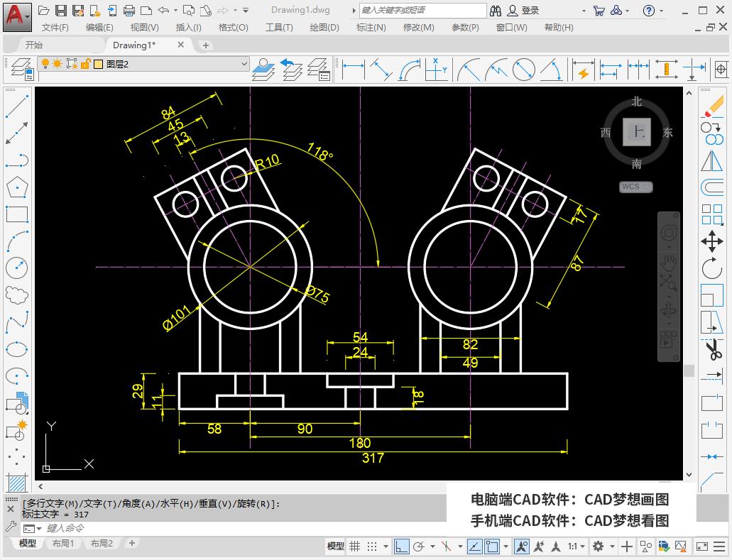Enable ortho mode in the status bar
This screenshot has height=560, width=732.
(x=402, y=547)
